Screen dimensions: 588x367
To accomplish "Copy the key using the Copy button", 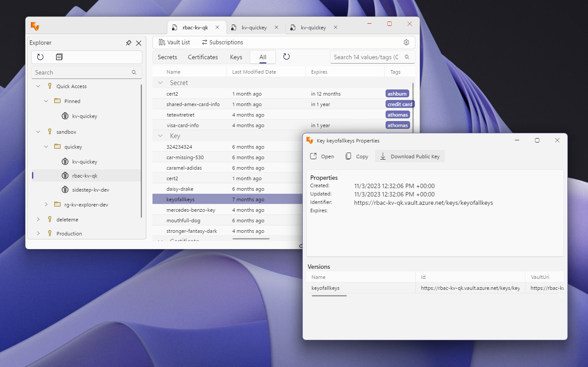I will tap(357, 157).
